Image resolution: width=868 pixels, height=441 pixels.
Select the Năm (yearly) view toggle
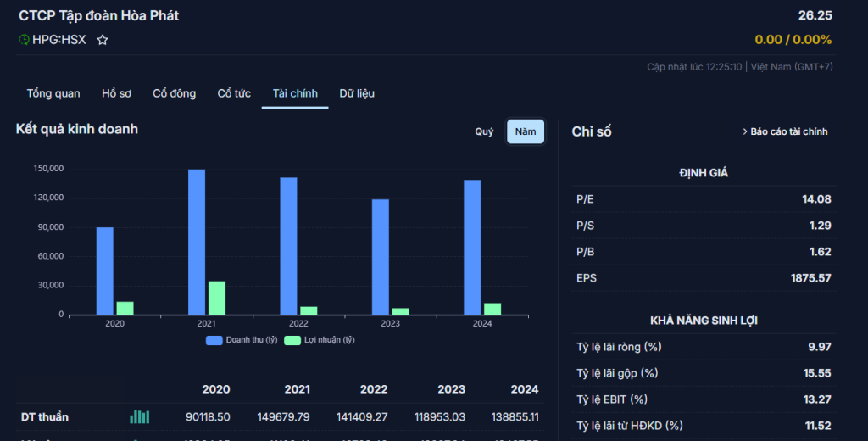click(526, 131)
